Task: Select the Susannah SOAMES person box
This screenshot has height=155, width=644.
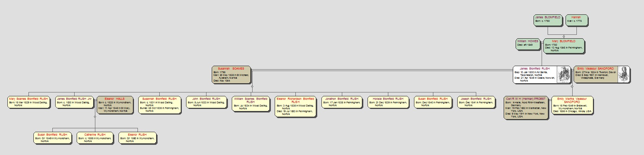Action: click(231, 75)
